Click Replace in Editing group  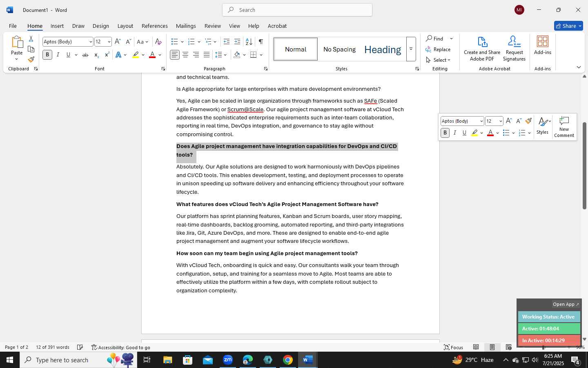pyautogui.click(x=438, y=49)
